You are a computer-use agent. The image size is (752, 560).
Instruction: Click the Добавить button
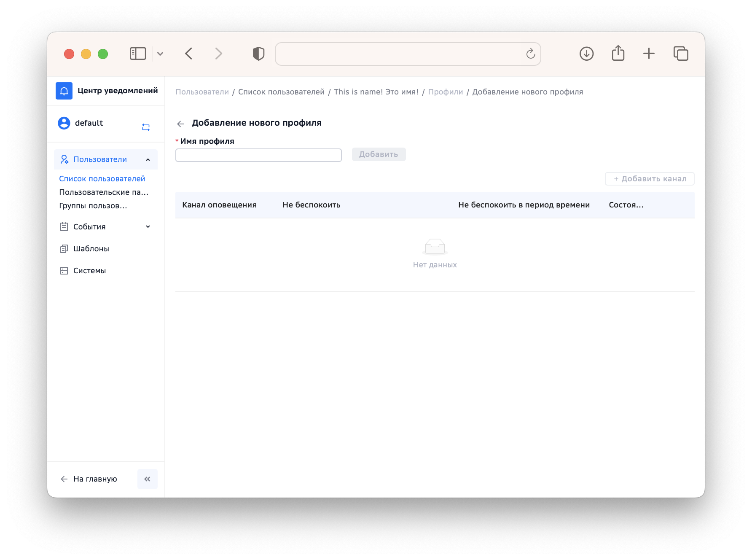pyautogui.click(x=379, y=154)
